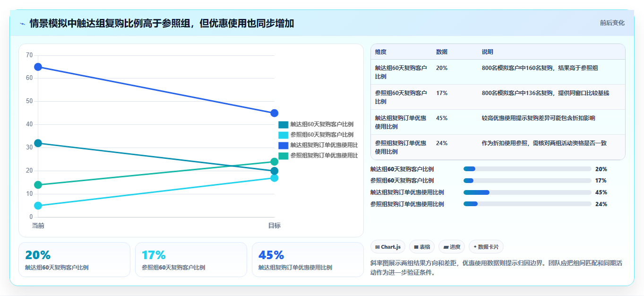The height and width of the screenshot is (296, 644).
Task: Click table cell 参照组60天复购客户比例
Action: [x=401, y=97]
